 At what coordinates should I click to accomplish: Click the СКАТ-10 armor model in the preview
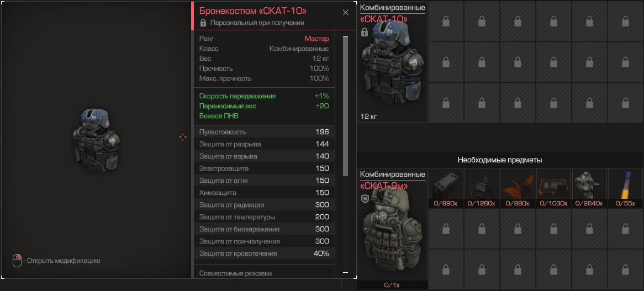click(x=96, y=140)
